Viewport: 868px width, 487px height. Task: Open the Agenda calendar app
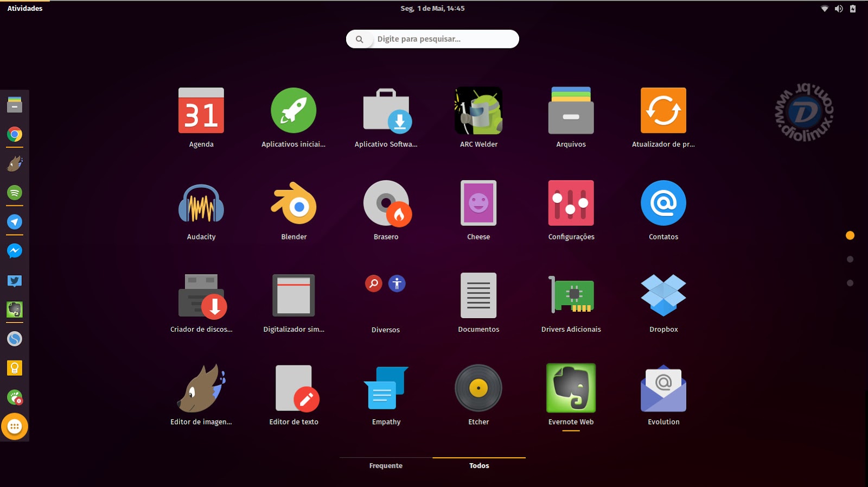pos(201,111)
